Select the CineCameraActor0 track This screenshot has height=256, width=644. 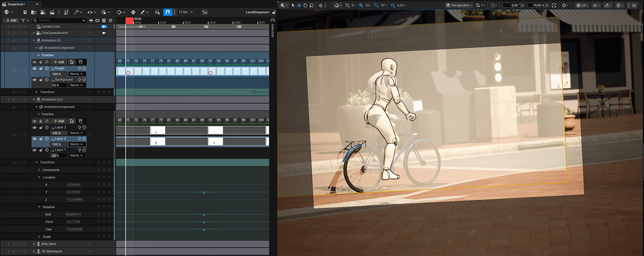[x=55, y=33]
